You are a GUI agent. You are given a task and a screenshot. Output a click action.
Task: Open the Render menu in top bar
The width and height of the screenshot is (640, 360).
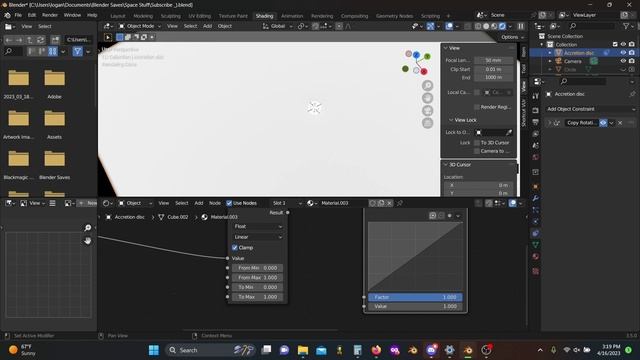[x=50, y=15]
